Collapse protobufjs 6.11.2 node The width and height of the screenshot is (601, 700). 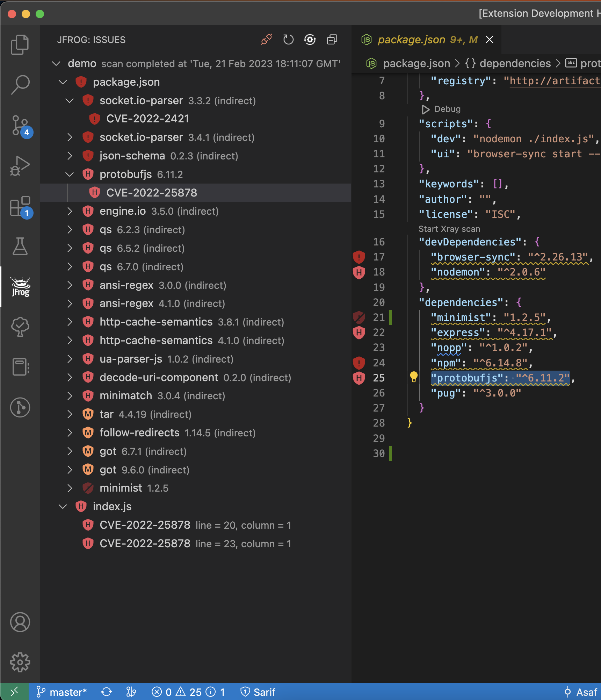point(70,174)
